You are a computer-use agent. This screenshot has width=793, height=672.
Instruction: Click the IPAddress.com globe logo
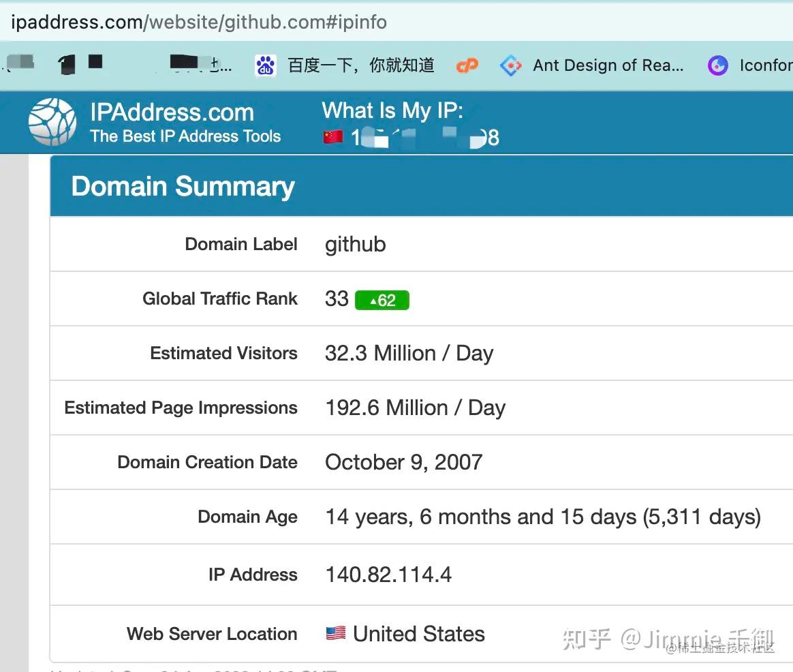coord(52,123)
